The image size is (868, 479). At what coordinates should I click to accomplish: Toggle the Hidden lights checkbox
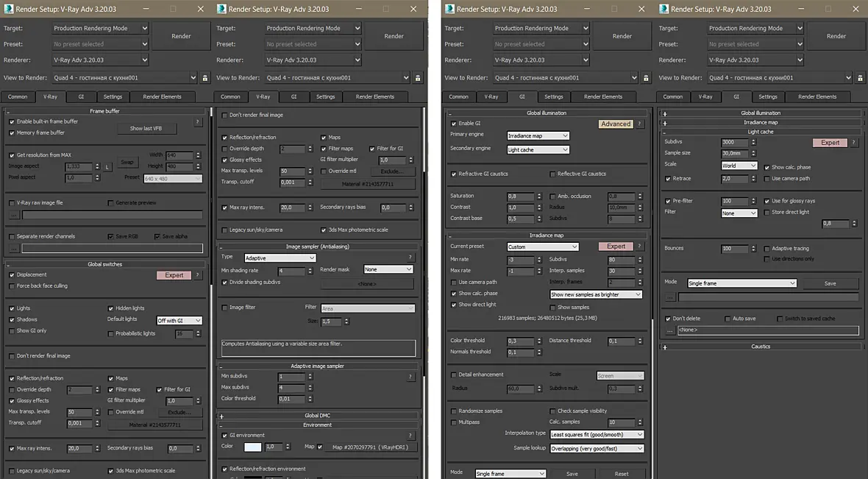(x=111, y=308)
